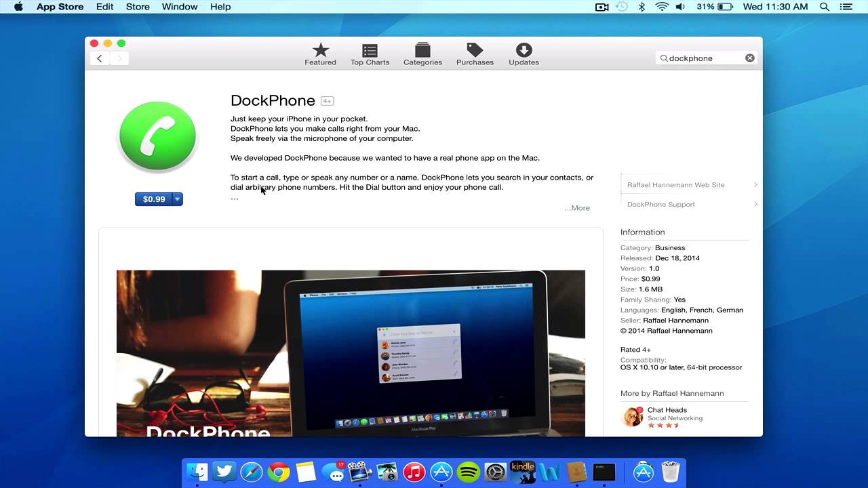Open the Edit menu
This screenshot has height=488, width=868.
pos(104,7)
